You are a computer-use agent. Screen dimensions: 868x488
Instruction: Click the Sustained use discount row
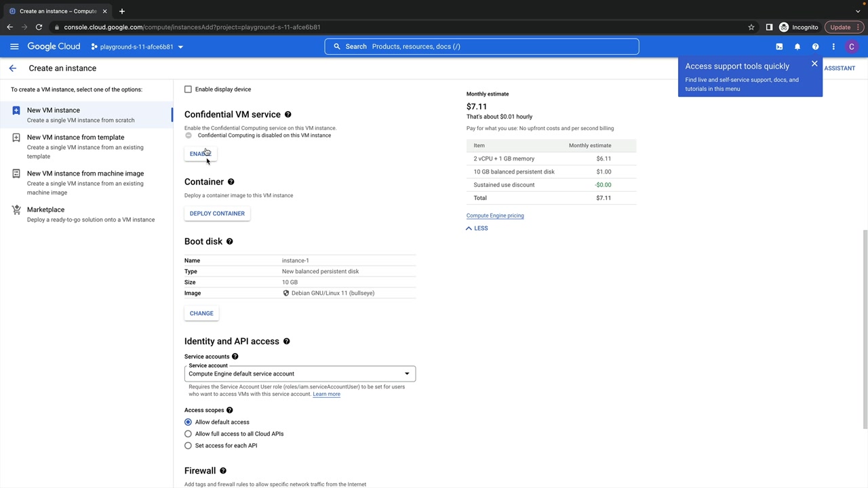point(551,185)
